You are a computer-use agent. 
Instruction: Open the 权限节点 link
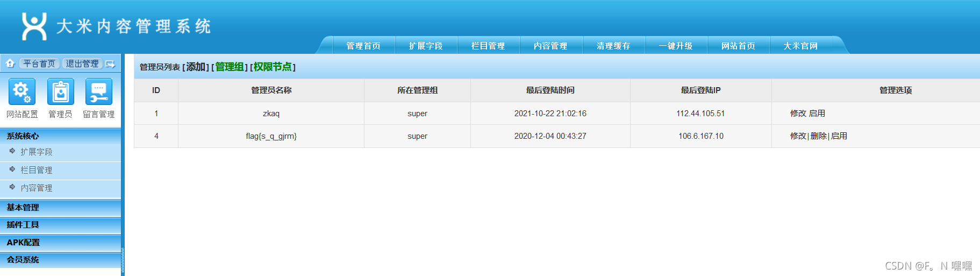[273, 67]
